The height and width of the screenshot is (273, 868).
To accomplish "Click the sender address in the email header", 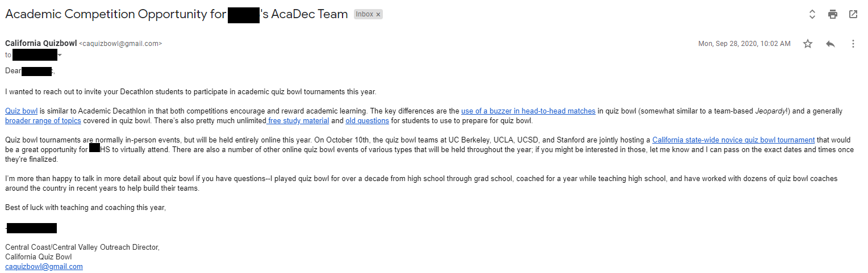I will 120,44.
